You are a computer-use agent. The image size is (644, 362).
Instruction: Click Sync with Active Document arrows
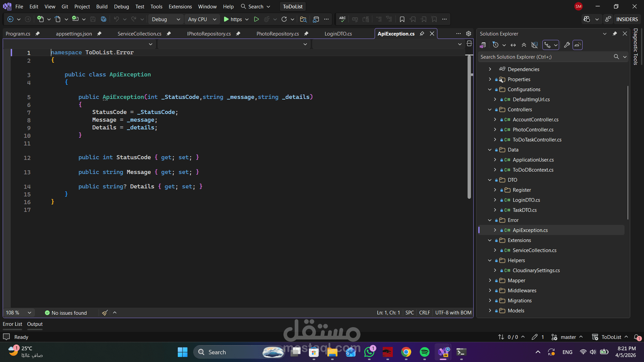coord(513,45)
